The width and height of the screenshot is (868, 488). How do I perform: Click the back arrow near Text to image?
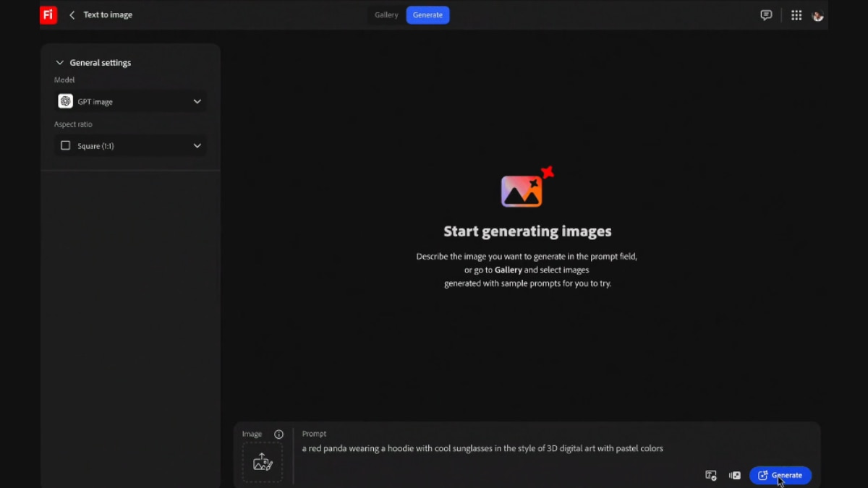(71, 14)
